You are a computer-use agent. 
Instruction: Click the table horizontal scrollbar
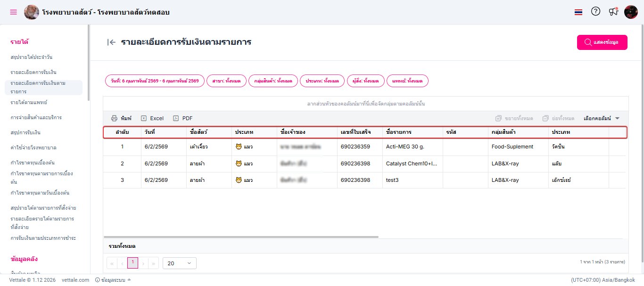tap(240, 237)
